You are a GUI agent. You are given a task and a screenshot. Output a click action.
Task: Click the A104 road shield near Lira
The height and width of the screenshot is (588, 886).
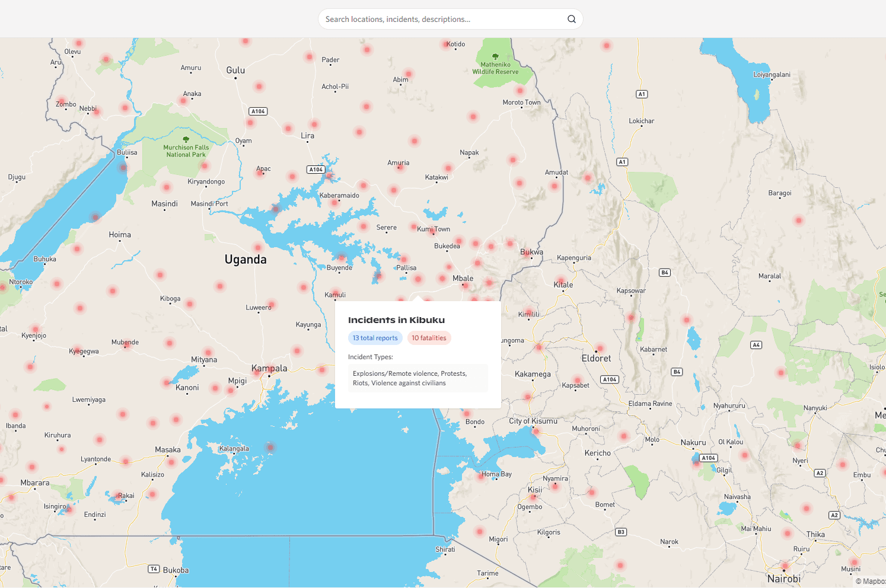pyautogui.click(x=316, y=170)
